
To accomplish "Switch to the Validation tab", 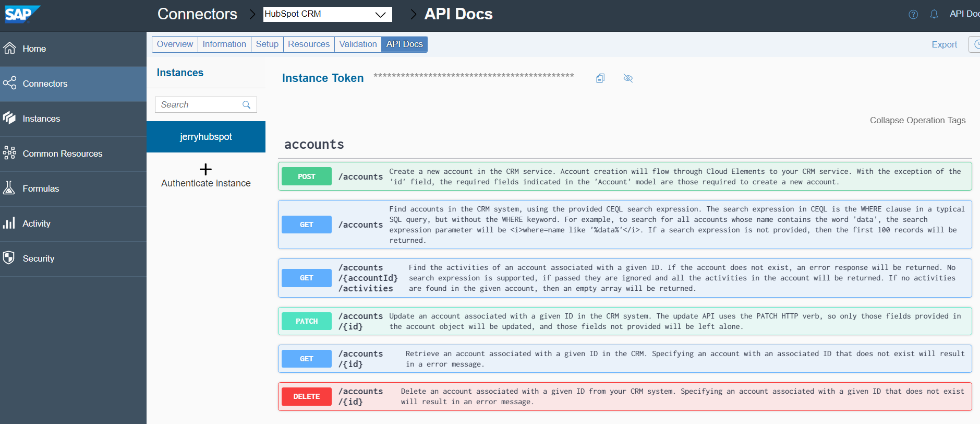I will tap(358, 44).
